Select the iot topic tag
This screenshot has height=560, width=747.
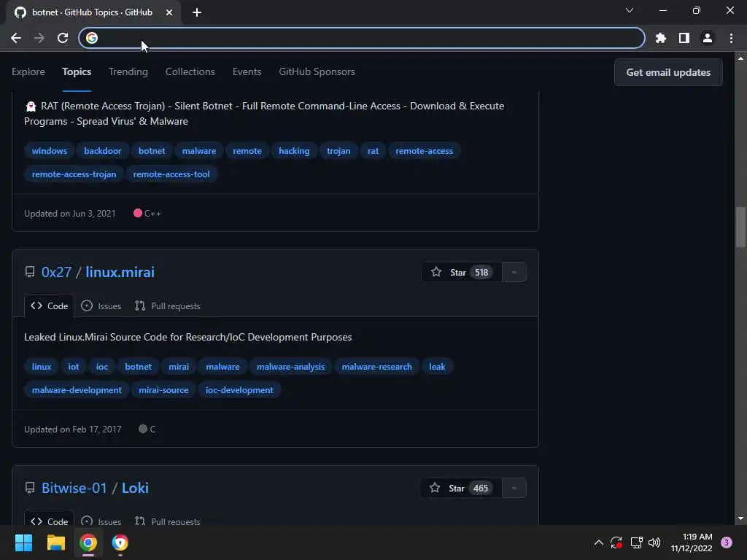[x=74, y=367]
